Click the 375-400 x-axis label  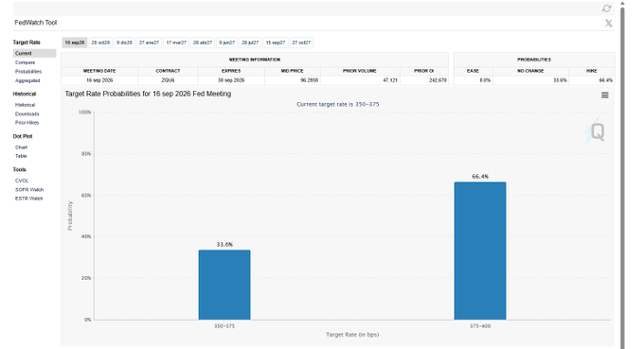click(x=480, y=326)
